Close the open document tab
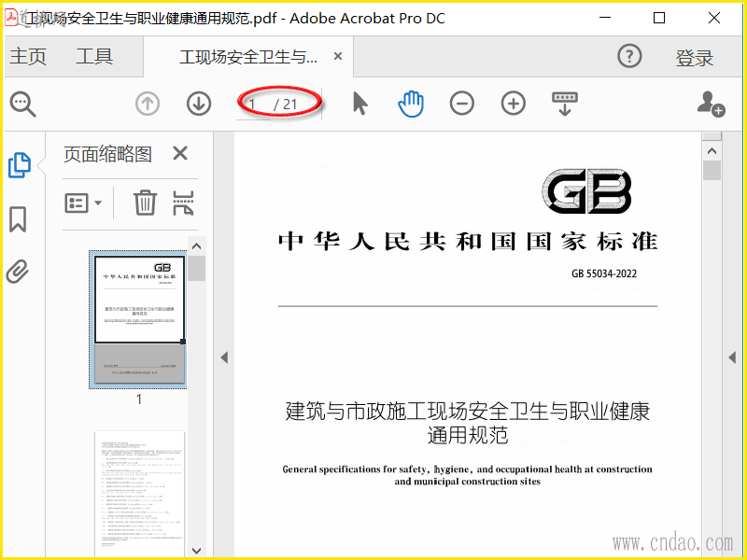 click(x=338, y=56)
